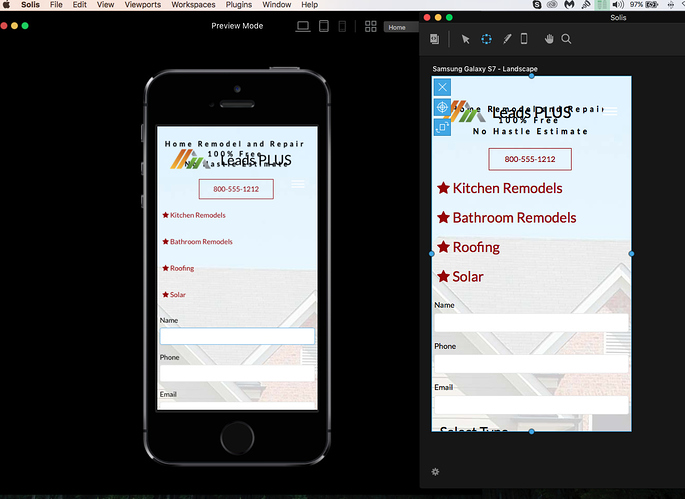Activate the hand pan tool
685x499 pixels.
[x=549, y=39]
